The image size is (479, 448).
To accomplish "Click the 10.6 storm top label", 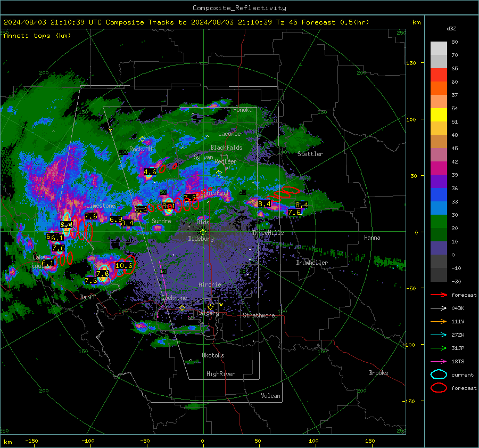I will coord(123,265).
